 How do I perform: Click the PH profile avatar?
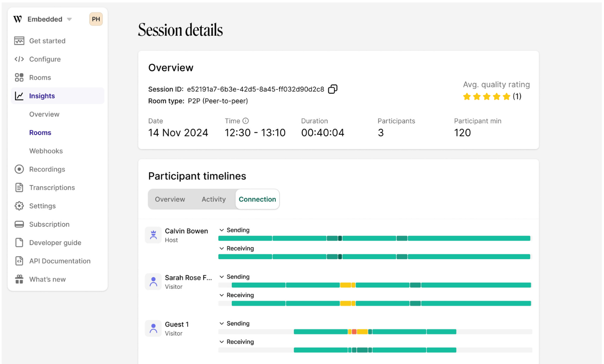(96, 19)
